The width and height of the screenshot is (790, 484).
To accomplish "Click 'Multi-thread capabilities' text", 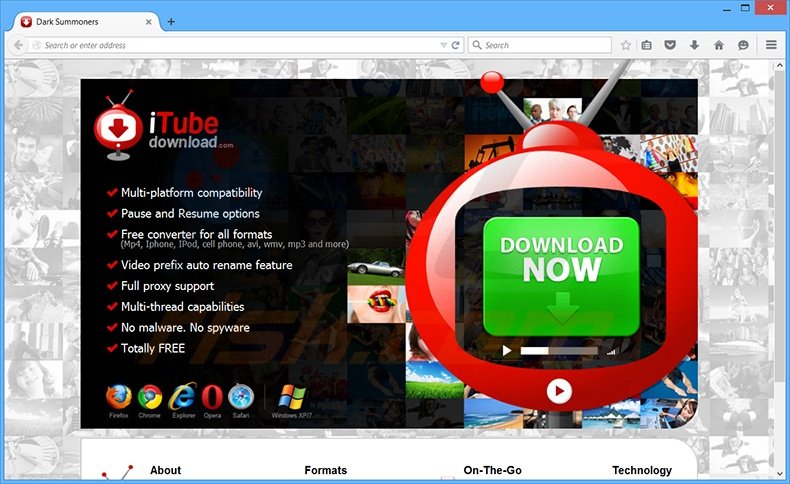I will point(182,307).
